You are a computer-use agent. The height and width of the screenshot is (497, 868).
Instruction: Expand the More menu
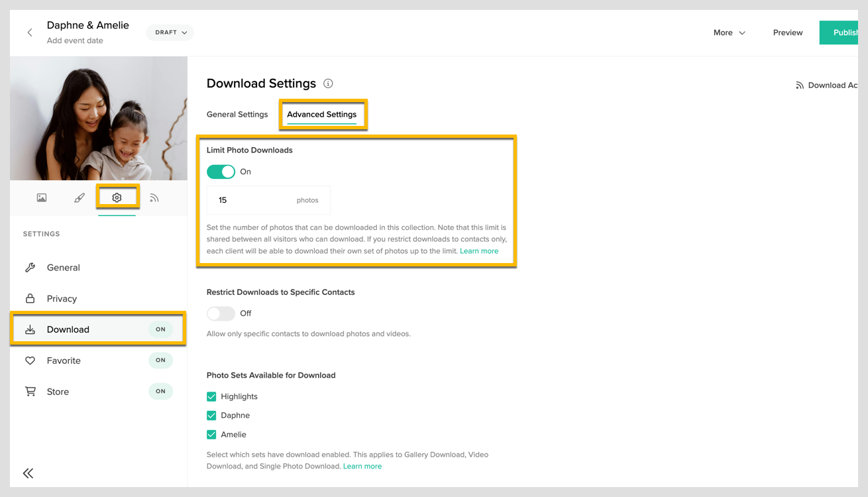[x=728, y=32]
